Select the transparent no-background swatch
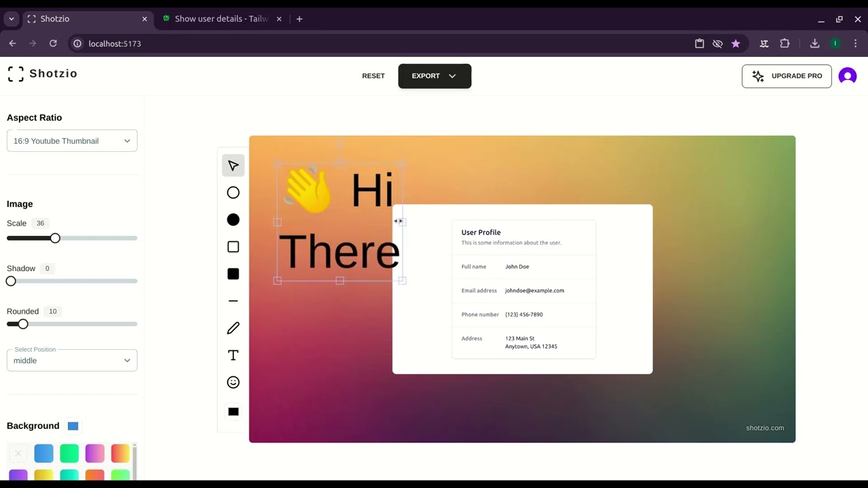868x488 pixels. pyautogui.click(x=18, y=453)
